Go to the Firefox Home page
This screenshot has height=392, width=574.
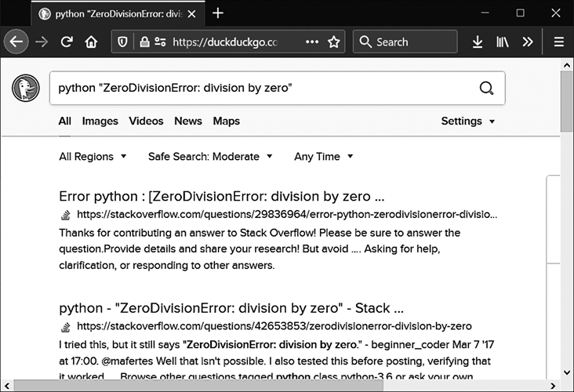point(92,42)
